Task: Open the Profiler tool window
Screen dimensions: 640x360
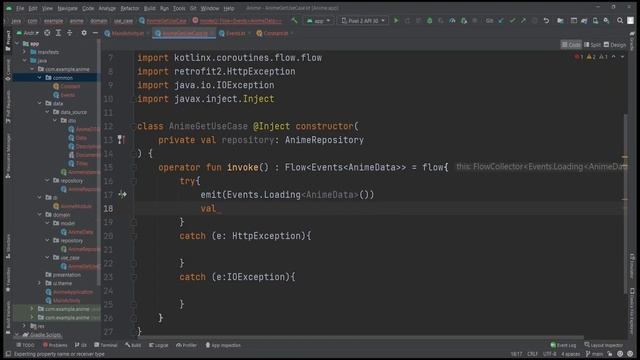Action: point(186,345)
